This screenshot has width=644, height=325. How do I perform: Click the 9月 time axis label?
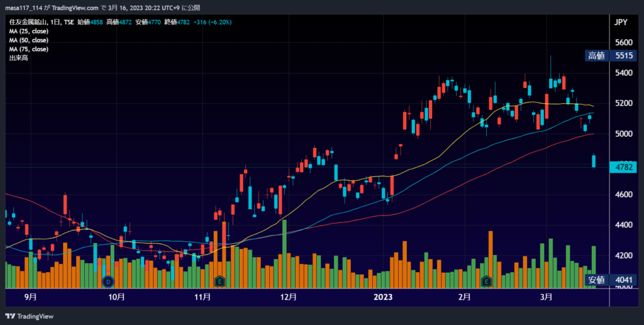[30, 297]
